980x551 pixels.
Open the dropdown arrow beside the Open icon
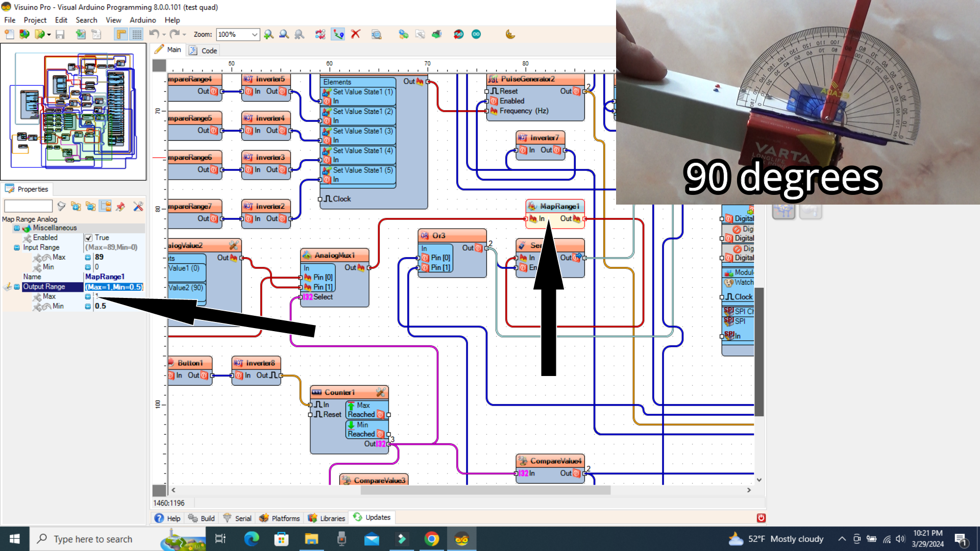pos(49,35)
